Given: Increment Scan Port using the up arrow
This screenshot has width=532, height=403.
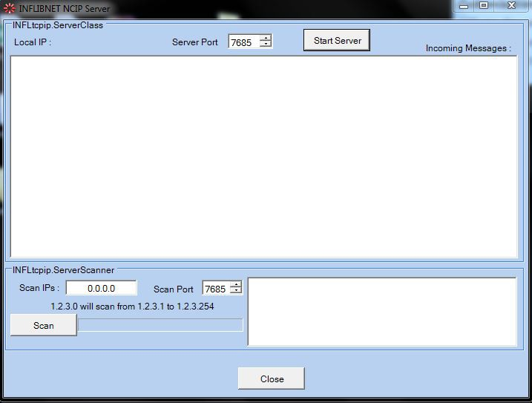Looking at the screenshot, I should (x=236, y=285).
